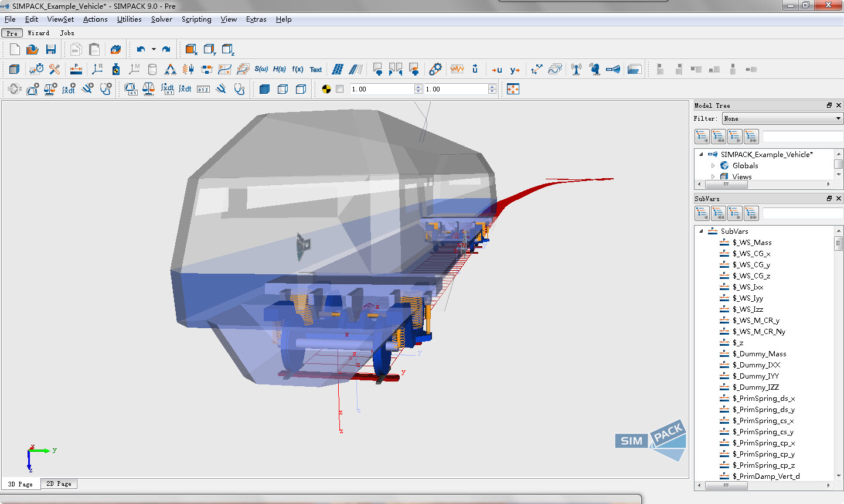Expand the Views node in Model Tree

click(x=713, y=176)
